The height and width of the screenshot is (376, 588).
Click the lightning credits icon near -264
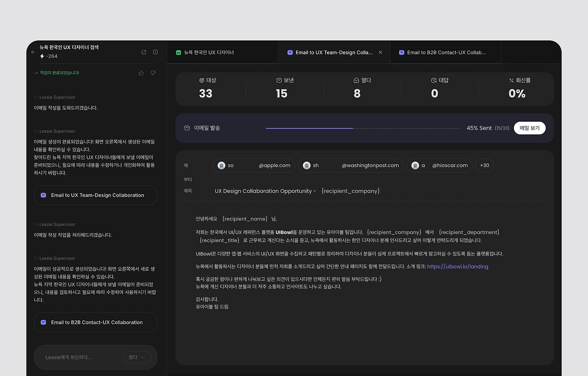(x=42, y=56)
